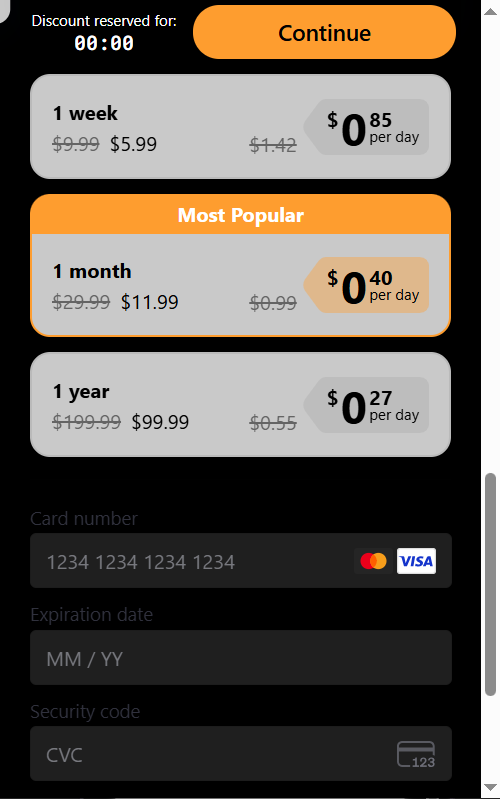The height and width of the screenshot is (799, 500).
Task: Click the $99.99 yearly price text
Action: point(160,422)
